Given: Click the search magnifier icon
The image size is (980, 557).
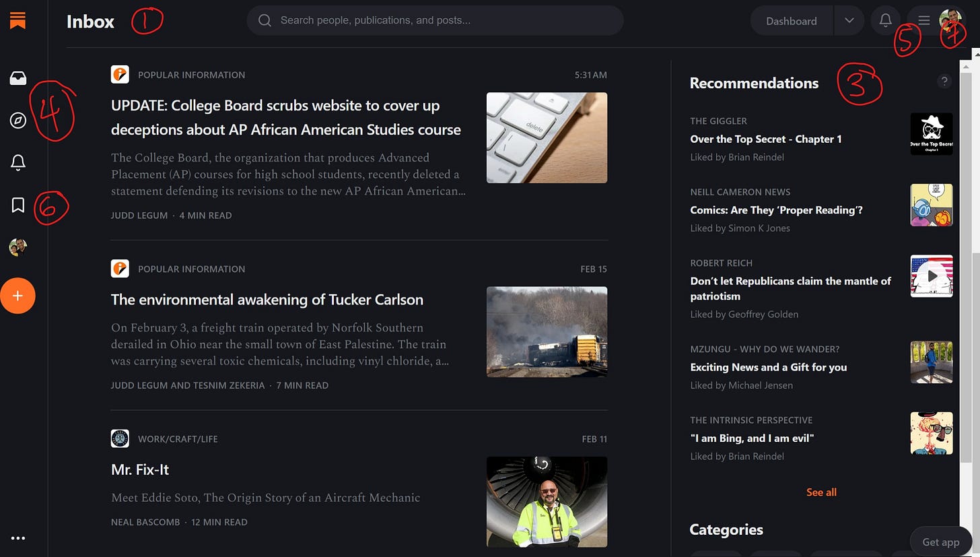Looking at the screenshot, I should (265, 20).
